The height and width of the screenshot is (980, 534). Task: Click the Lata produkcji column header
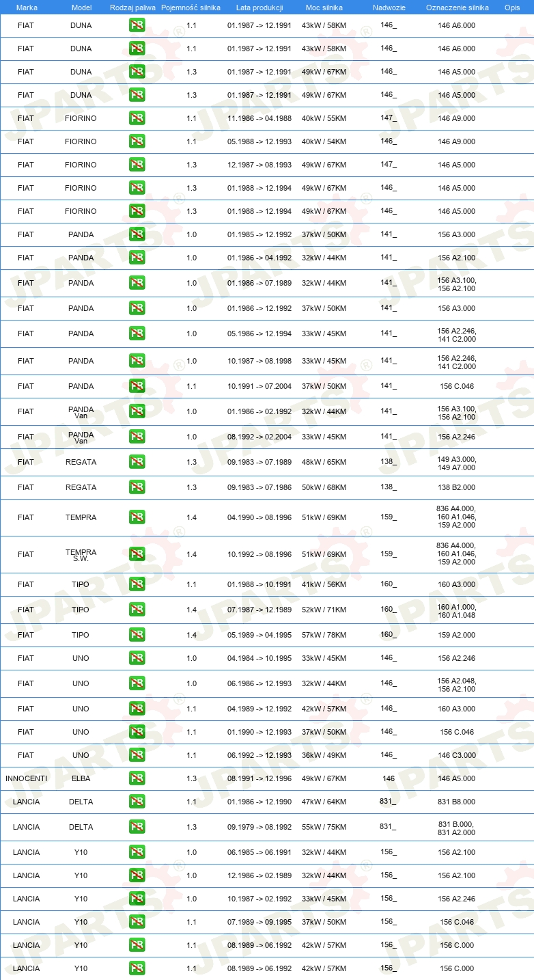coord(259,8)
